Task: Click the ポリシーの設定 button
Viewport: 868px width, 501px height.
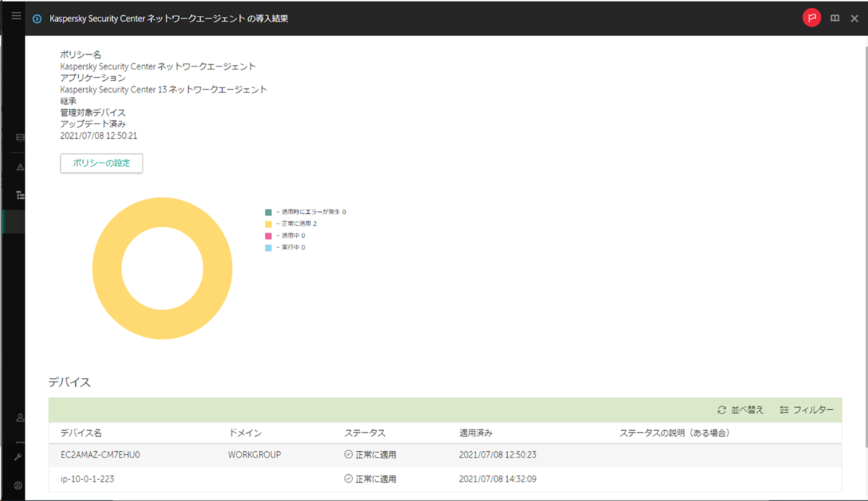Action: coord(101,163)
